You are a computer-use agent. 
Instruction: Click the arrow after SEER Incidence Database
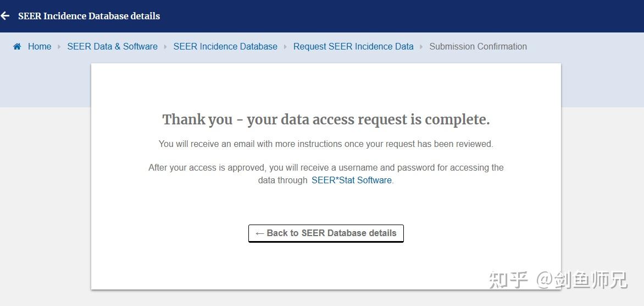[285, 47]
